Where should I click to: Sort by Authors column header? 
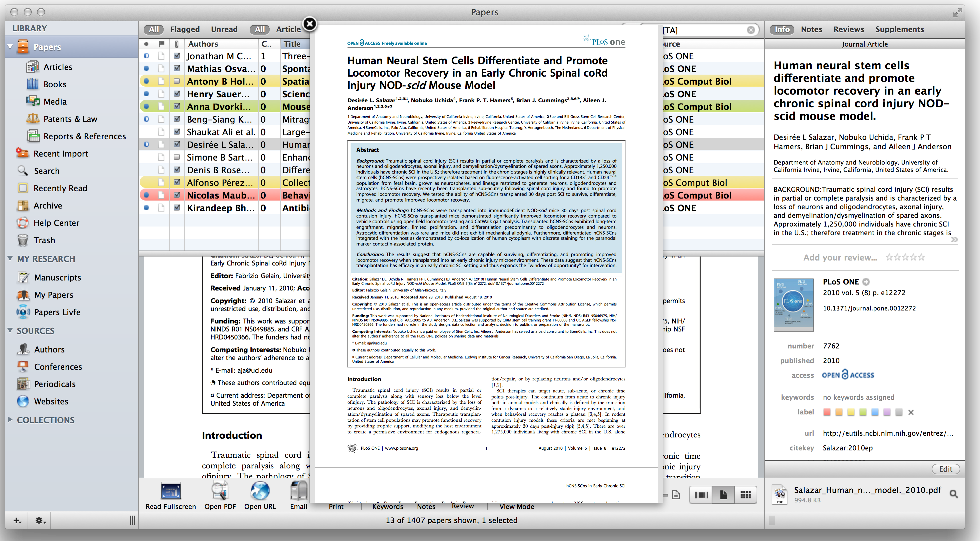point(221,44)
